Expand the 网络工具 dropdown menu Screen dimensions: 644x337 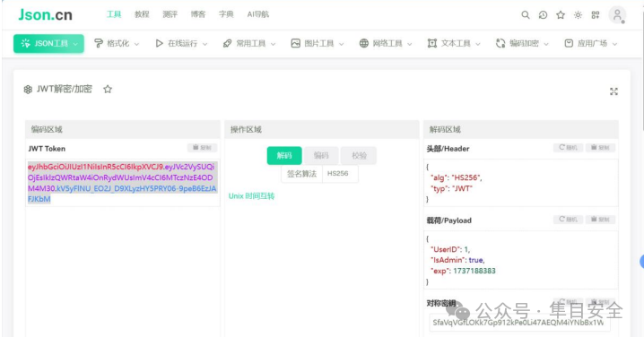point(386,43)
